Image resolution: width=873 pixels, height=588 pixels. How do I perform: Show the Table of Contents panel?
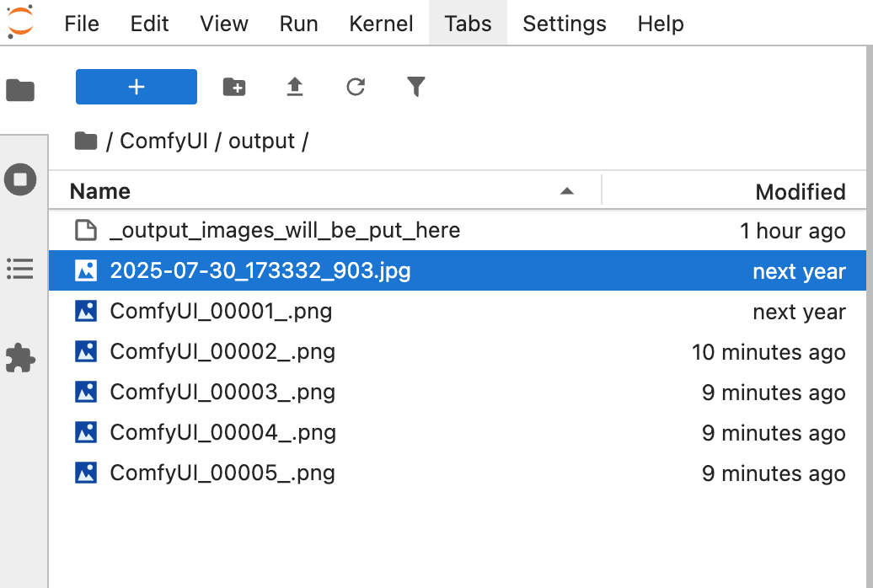tap(20, 269)
